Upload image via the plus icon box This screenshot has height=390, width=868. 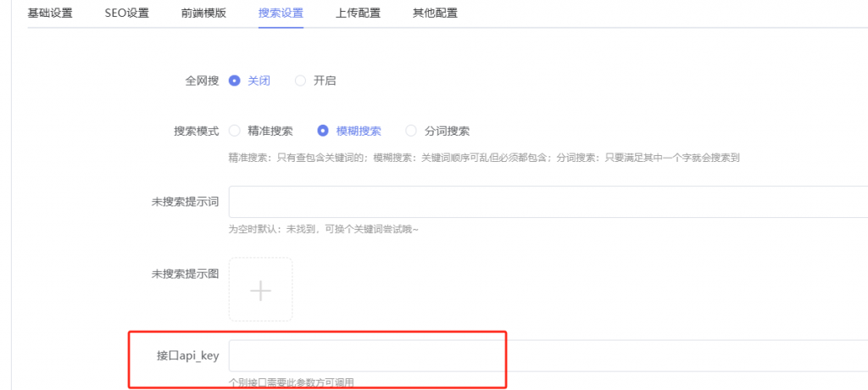coord(260,290)
